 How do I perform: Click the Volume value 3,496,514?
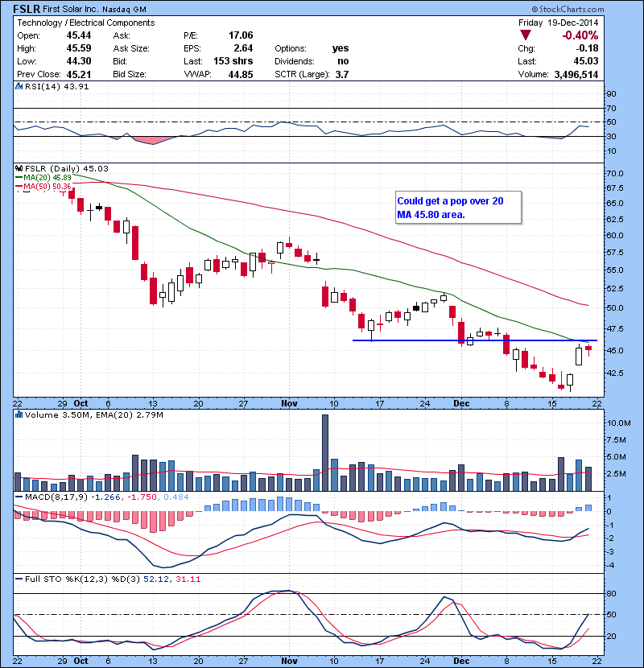576,74
